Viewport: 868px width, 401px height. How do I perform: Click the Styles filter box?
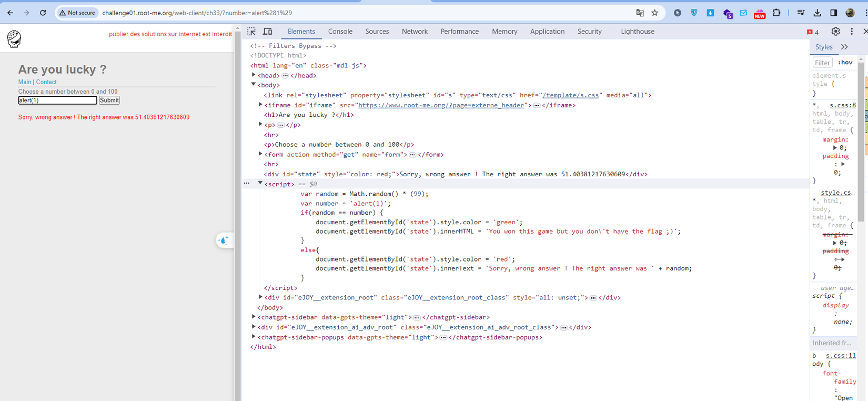(822, 63)
